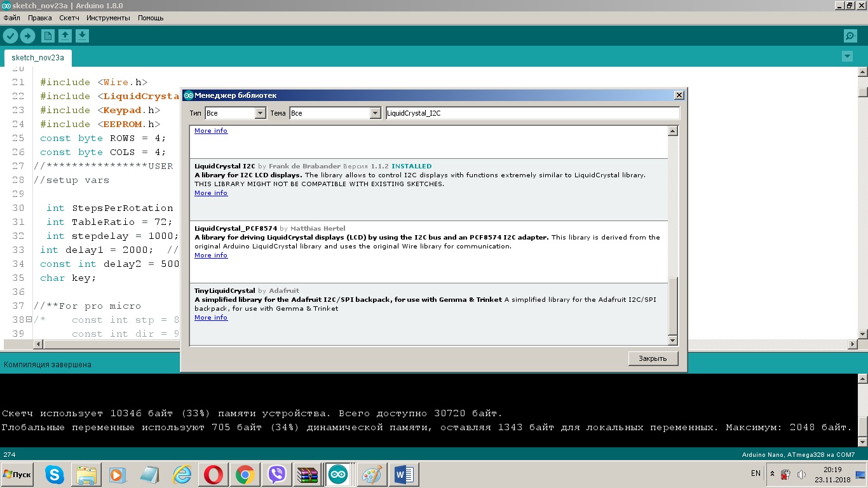The image size is (868, 488).
Task: Click the line '#include <Wire.h>'
Action: pos(93,82)
